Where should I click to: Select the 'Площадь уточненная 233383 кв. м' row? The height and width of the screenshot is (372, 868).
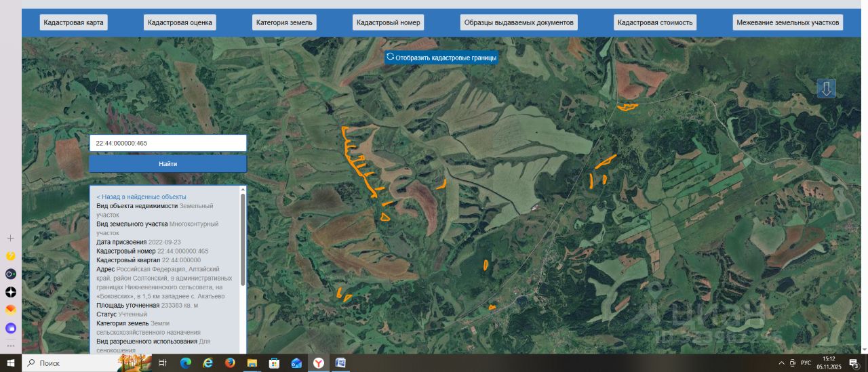click(x=147, y=306)
